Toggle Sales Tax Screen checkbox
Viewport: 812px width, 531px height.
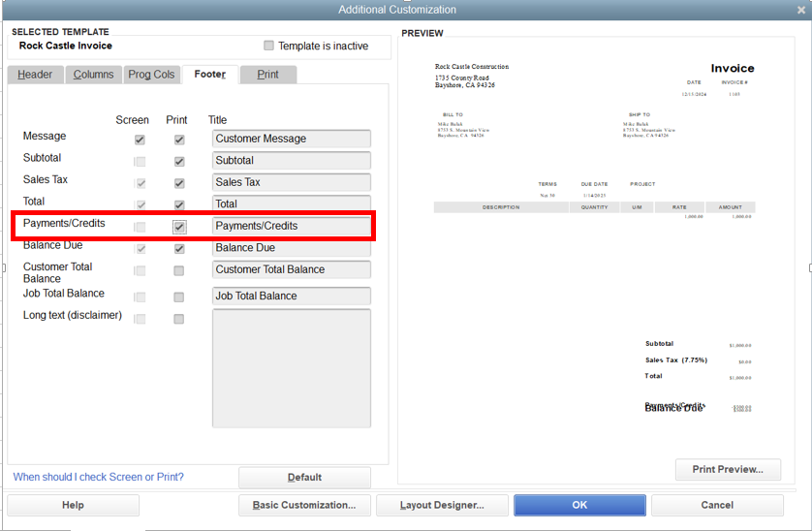click(x=140, y=183)
